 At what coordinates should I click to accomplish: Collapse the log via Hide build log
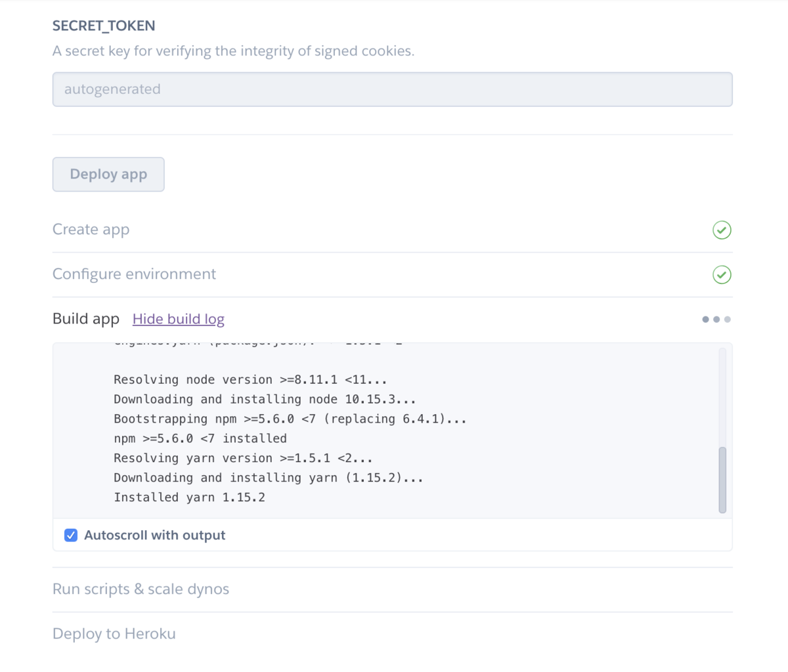coord(178,319)
